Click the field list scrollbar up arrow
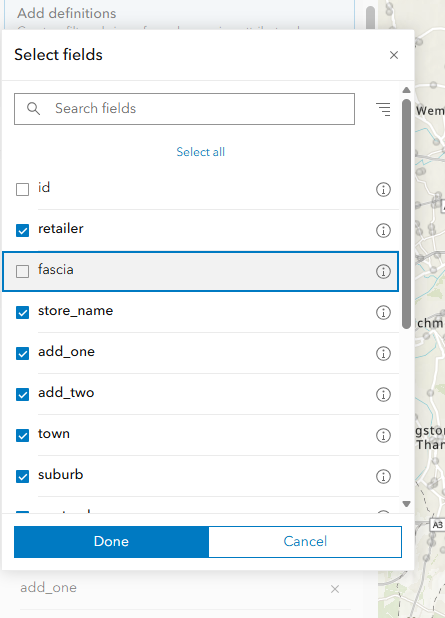Screen dimensions: 445x618 tap(406, 90)
